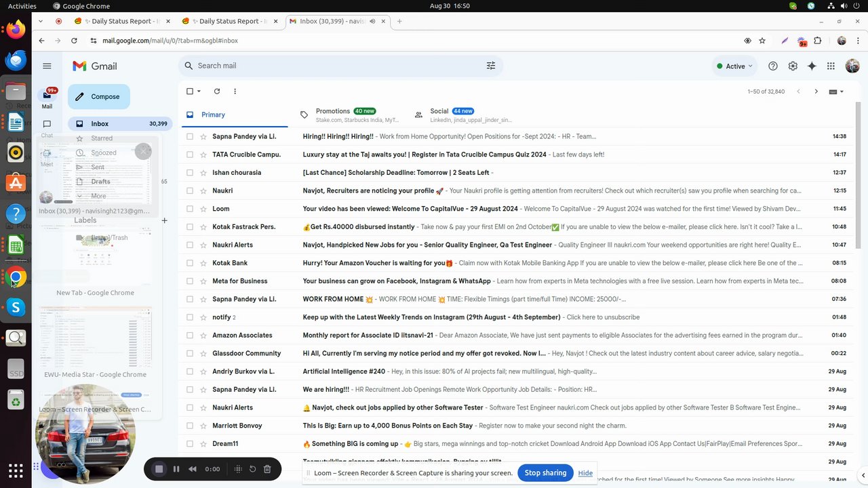Screen dimensions: 868x488
Task: Pause the Loom recording
Action: coord(176,469)
